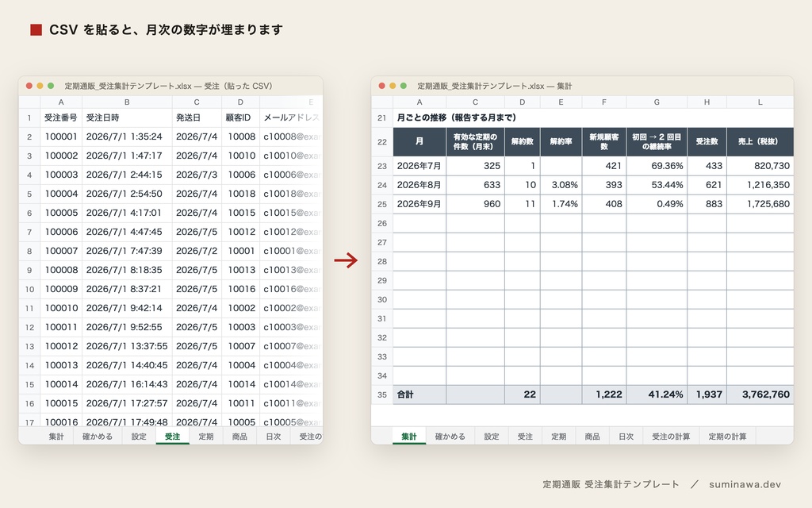The image size is (812, 508).
Task: Switch to 集計 tab in left window
Action: tap(56, 437)
